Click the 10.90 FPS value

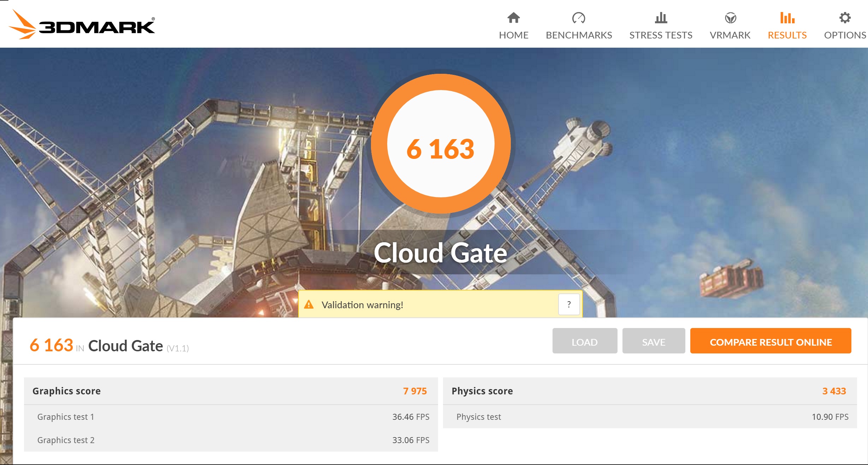830,417
